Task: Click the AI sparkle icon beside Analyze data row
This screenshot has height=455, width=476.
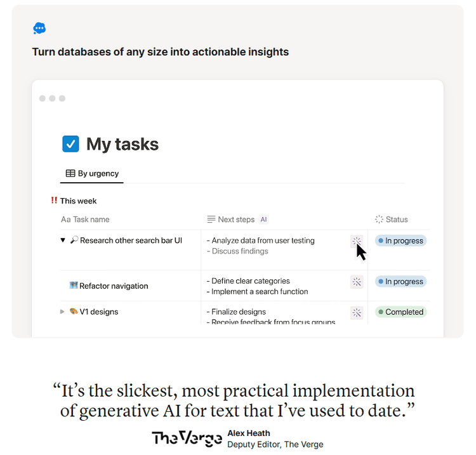Action: click(x=357, y=241)
